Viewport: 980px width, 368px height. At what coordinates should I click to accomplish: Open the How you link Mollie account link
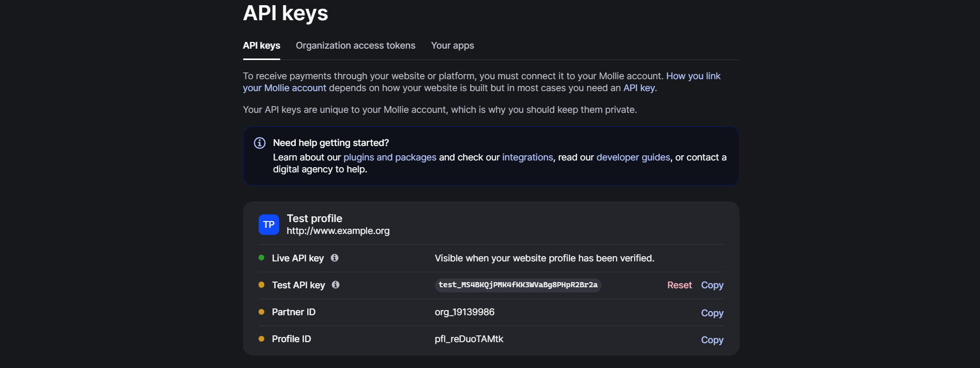tap(692, 76)
